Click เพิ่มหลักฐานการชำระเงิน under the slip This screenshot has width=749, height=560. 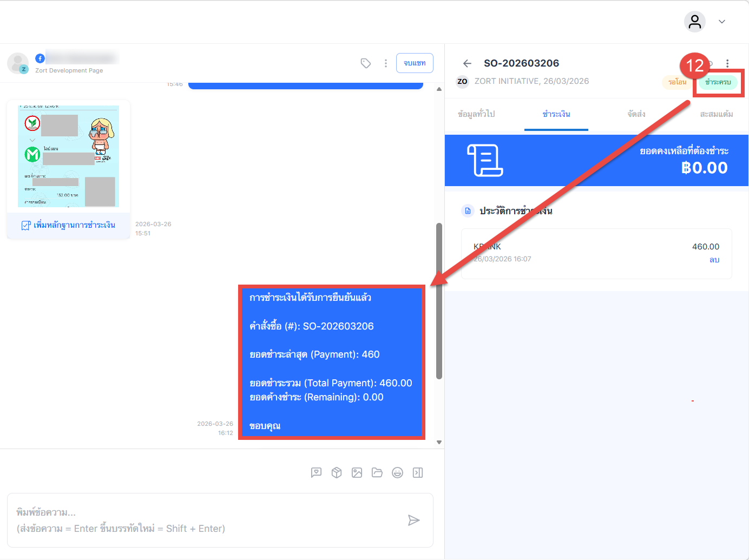click(x=69, y=225)
